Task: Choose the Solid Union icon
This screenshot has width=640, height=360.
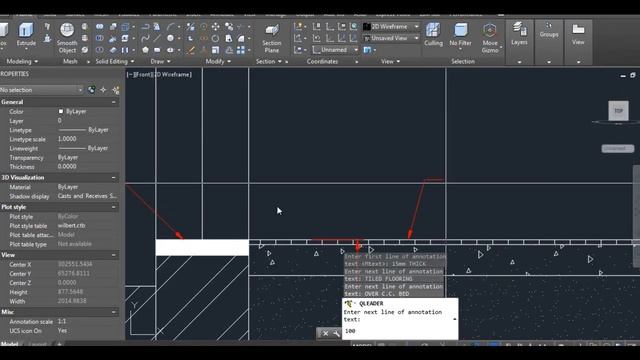Action: point(100,27)
